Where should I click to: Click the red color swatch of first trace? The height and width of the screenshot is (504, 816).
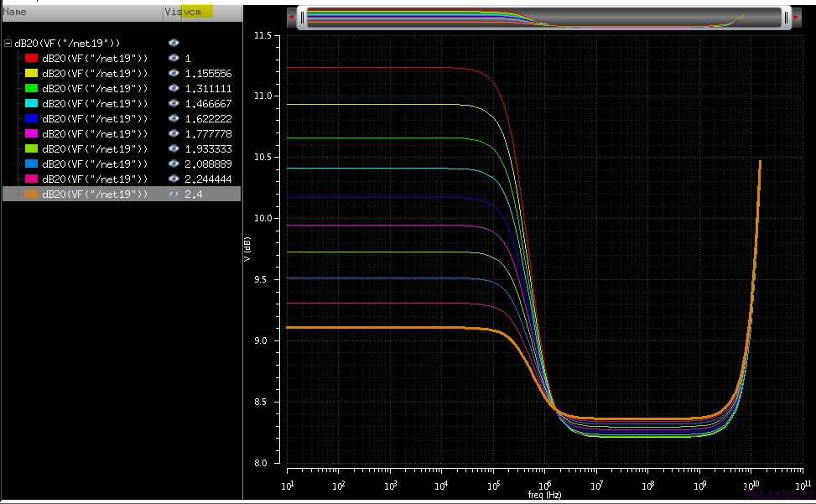click(32, 58)
